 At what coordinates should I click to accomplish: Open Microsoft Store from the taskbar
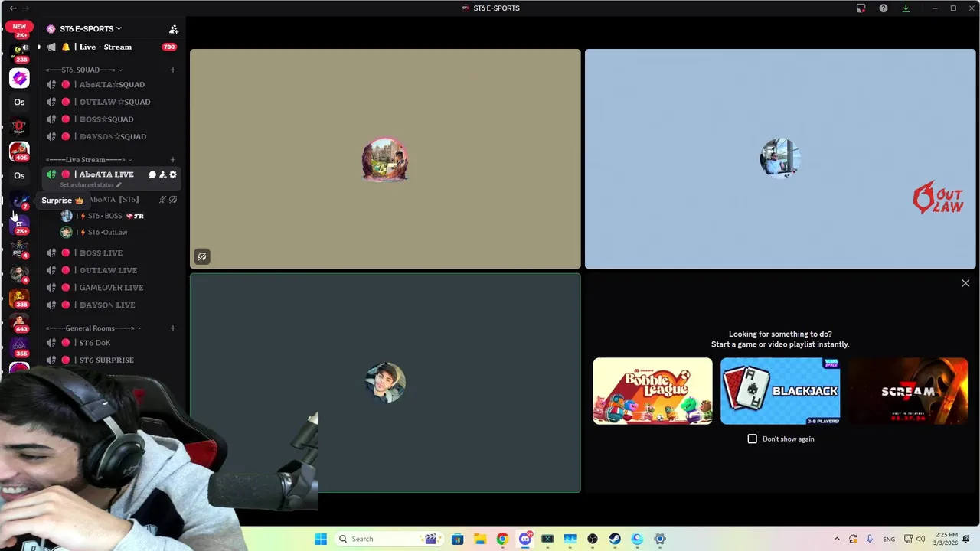coord(457,539)
